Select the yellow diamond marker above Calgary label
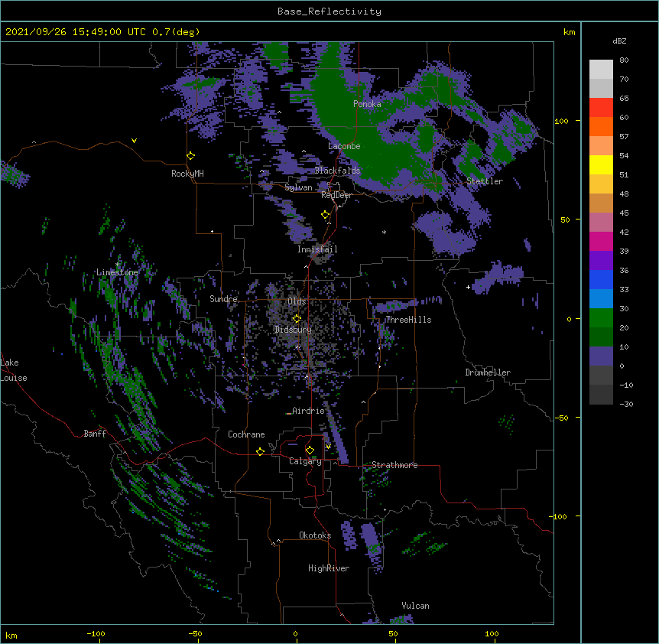Screen dimensions: 659x644 click(x=310, y=450)
